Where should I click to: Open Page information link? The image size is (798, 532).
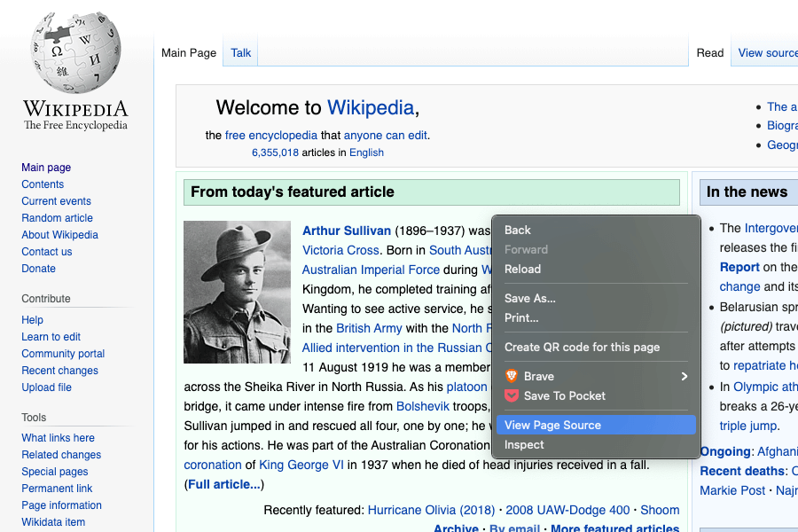pyautogui.click(x=61, y=505)
